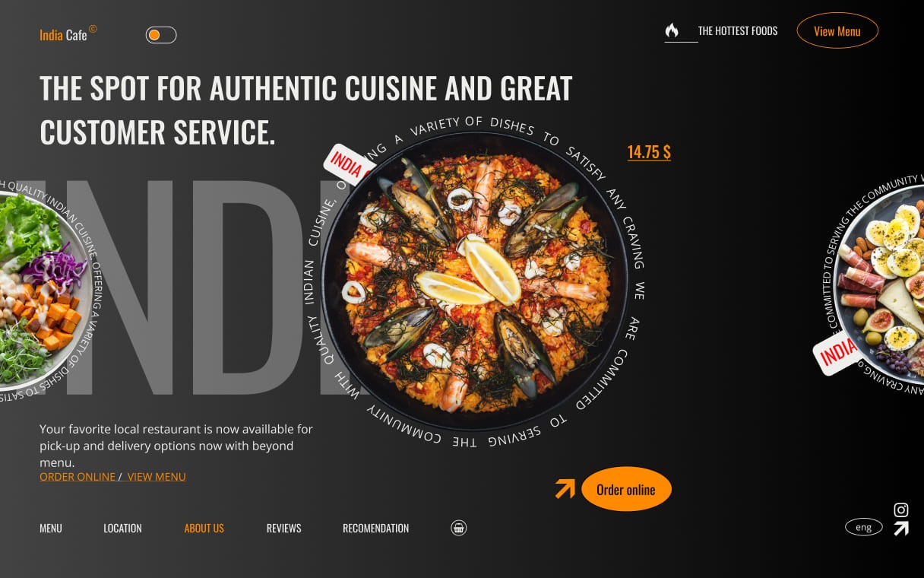Image resolution: width=924 pixels, height=578 pixels.
Task: Follow the ORDER ONLINE text link
Action: coord(78,477)
